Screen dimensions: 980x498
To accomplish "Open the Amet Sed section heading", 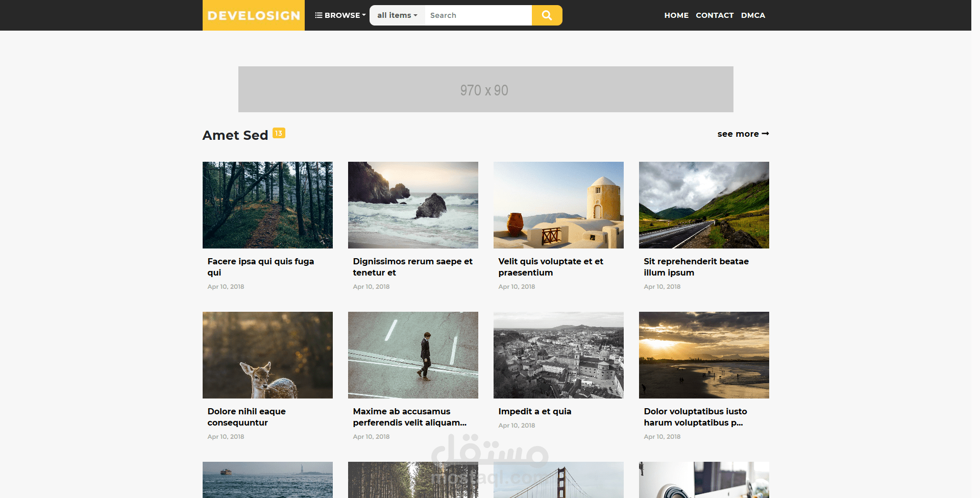I will (x=235, y=135).
